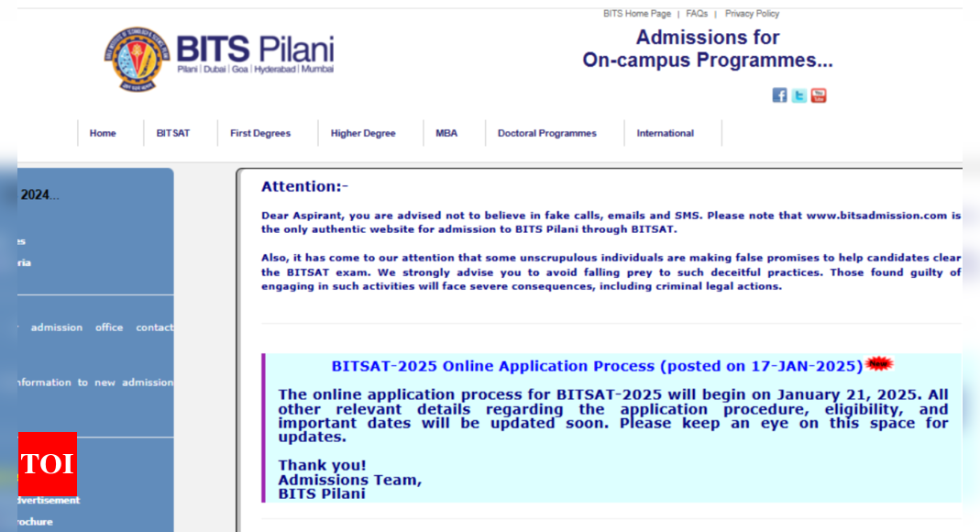
Task: Open the Facebook social icon
Action: 779,95
